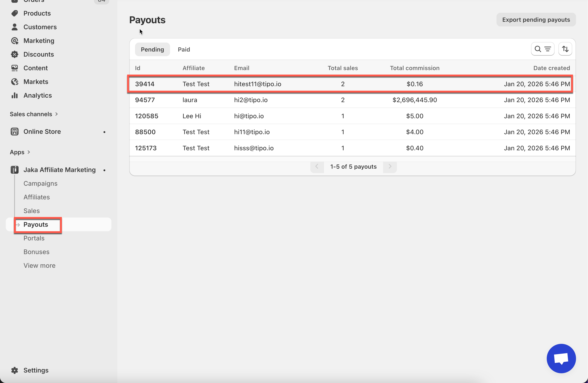Switch to the Paid tab
This screenshot has height=383, width=588.
tap(184, 49)
